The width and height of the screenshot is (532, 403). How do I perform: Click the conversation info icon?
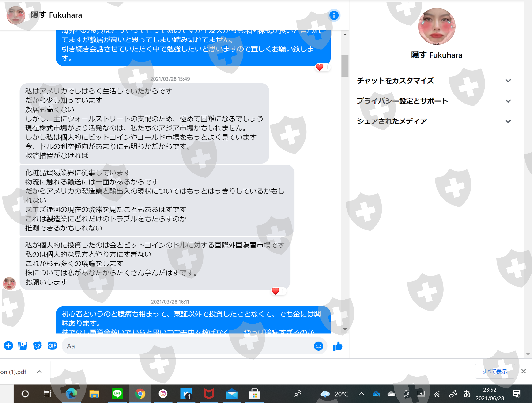334,15
